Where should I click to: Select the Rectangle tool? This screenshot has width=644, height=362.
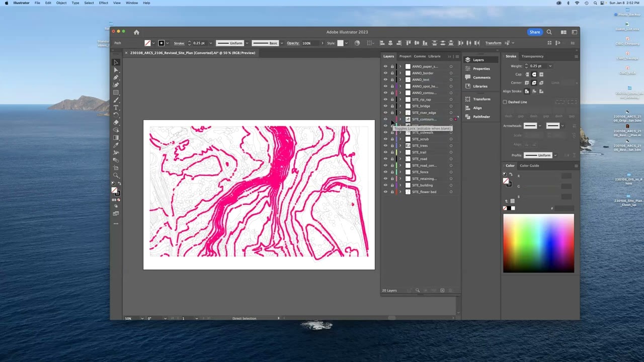click(116, 93)
